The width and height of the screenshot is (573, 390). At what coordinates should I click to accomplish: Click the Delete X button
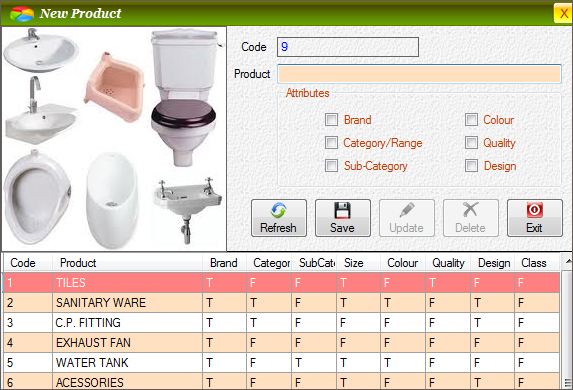pyautogui.click(x=471, y=218)
